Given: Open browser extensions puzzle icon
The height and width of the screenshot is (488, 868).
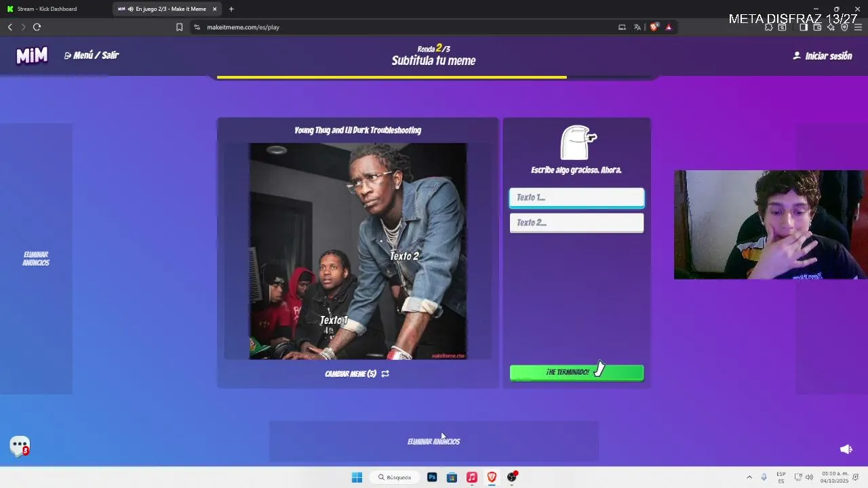Looking at the screenshot, I should coord(768,28).
